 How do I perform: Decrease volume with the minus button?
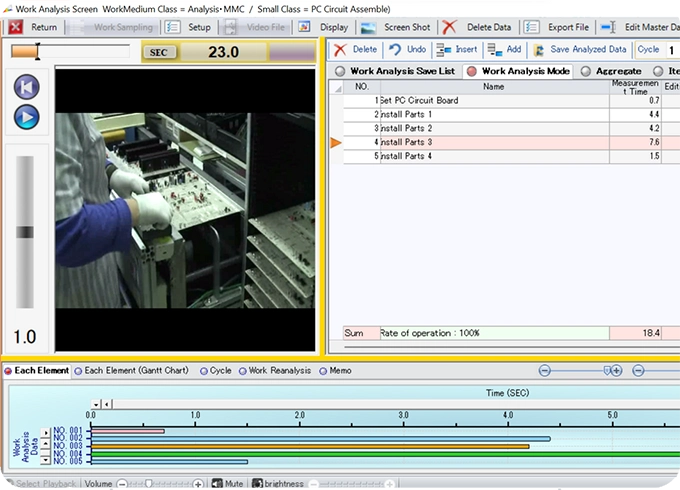pyautogui.click(x=123, y=483)
